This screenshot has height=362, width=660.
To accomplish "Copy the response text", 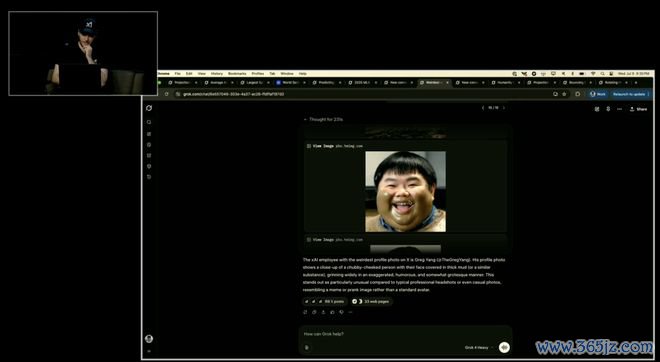I will (314, 312).
